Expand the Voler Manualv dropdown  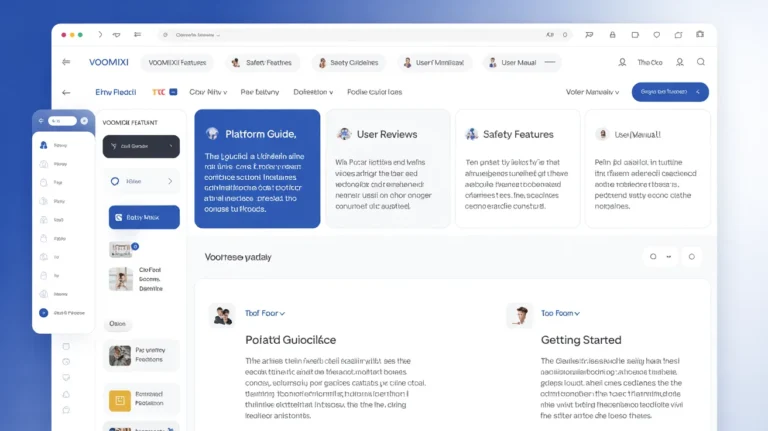[592, 92]
